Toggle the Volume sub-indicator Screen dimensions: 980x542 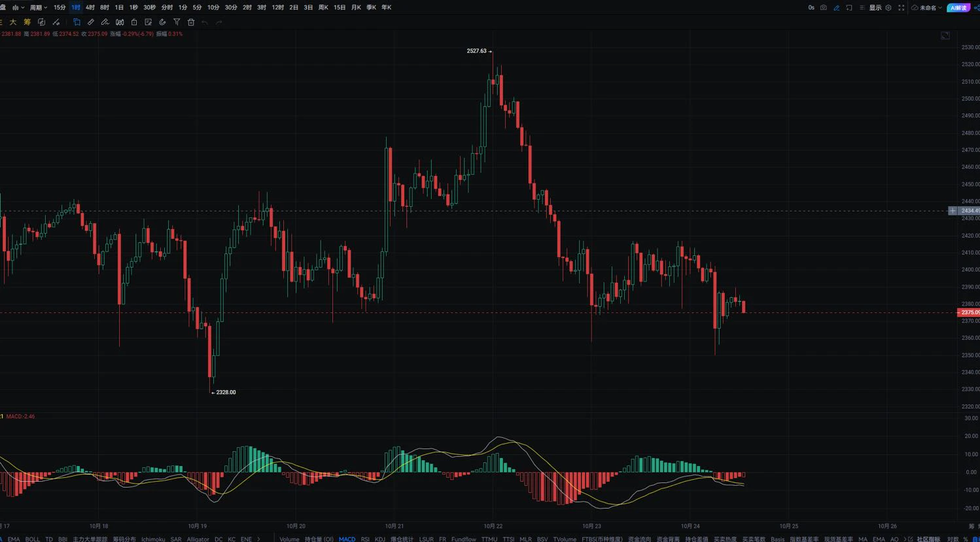click(x=289, y=539)
